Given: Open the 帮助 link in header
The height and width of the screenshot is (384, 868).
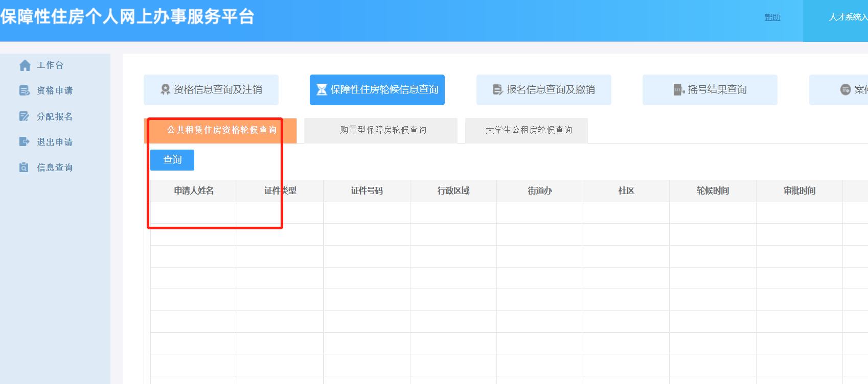Looking at the screenshot, I should pos(772,17).
